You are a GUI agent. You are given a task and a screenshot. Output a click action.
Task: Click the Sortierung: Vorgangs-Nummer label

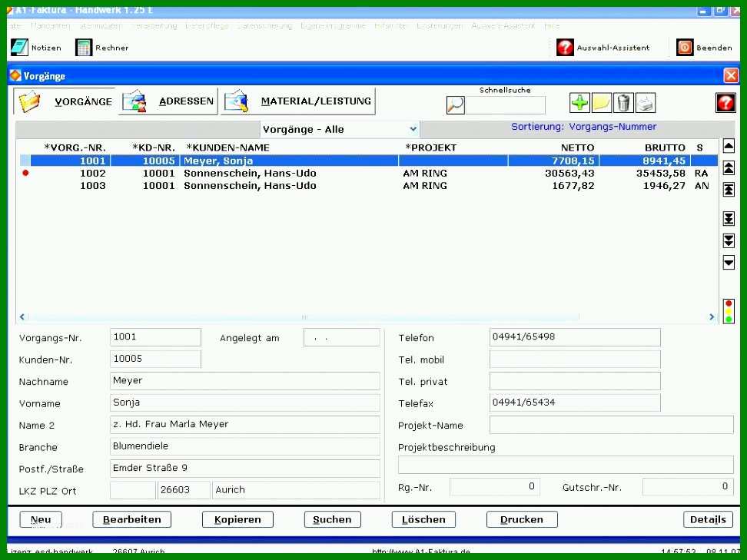583,127
